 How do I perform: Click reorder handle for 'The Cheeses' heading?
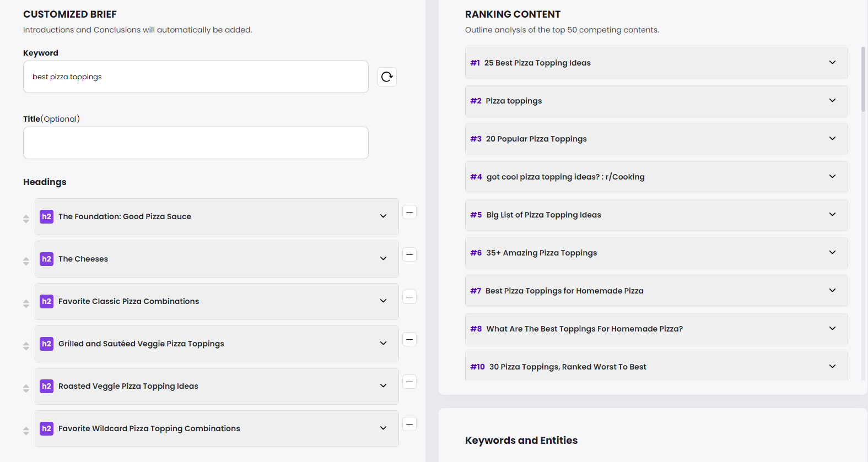[x=26, y=261]
